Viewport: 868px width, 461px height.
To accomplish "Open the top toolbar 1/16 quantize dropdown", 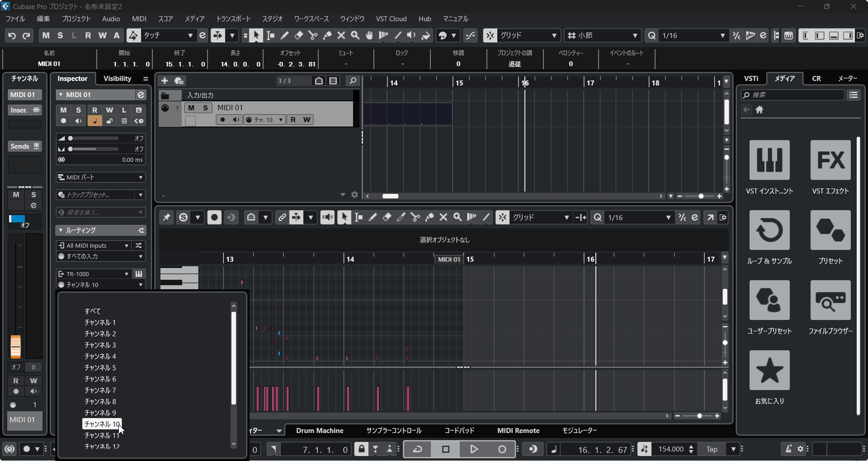I will (692, 36).
